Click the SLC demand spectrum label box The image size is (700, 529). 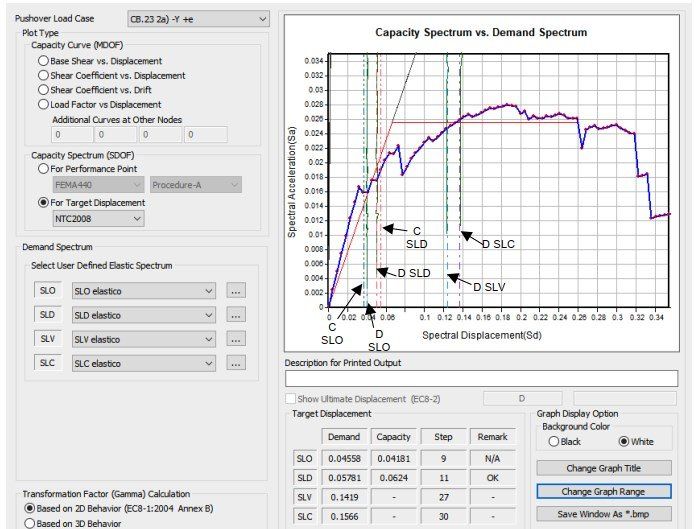point(48,362)
